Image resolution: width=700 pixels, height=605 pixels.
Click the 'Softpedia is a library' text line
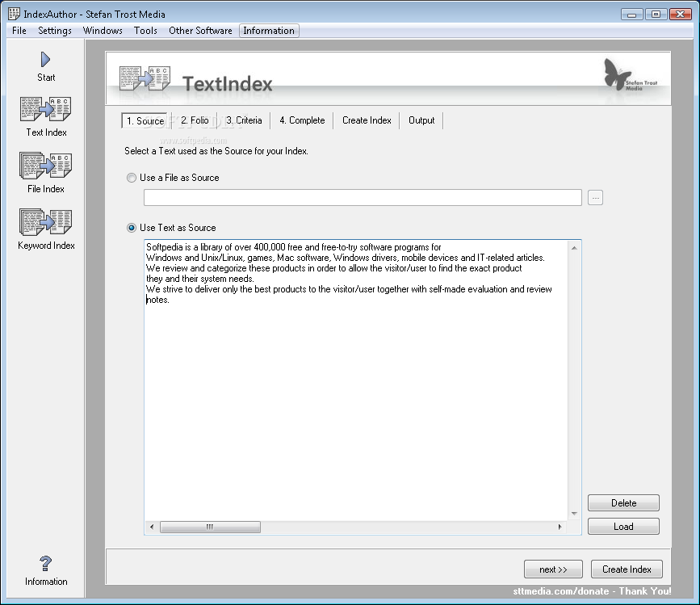[294, 247]
